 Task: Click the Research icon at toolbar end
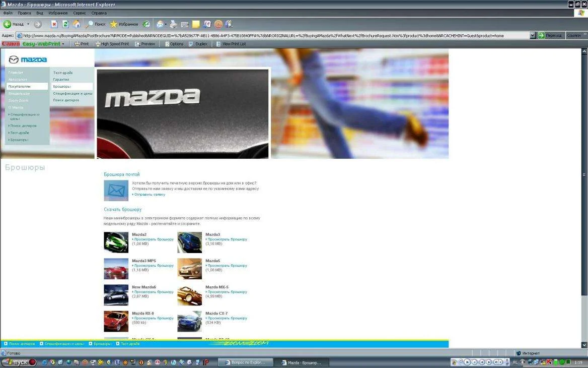click(229, 24)
